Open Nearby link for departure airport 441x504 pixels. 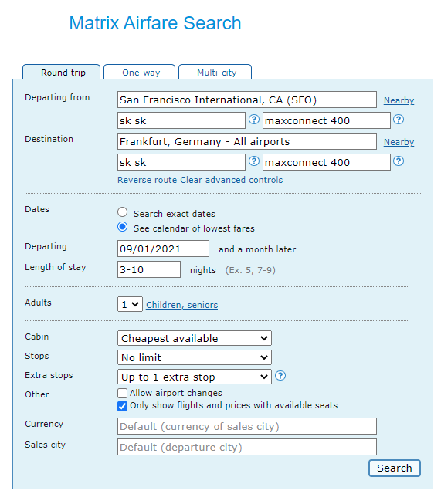click(399, 100)
